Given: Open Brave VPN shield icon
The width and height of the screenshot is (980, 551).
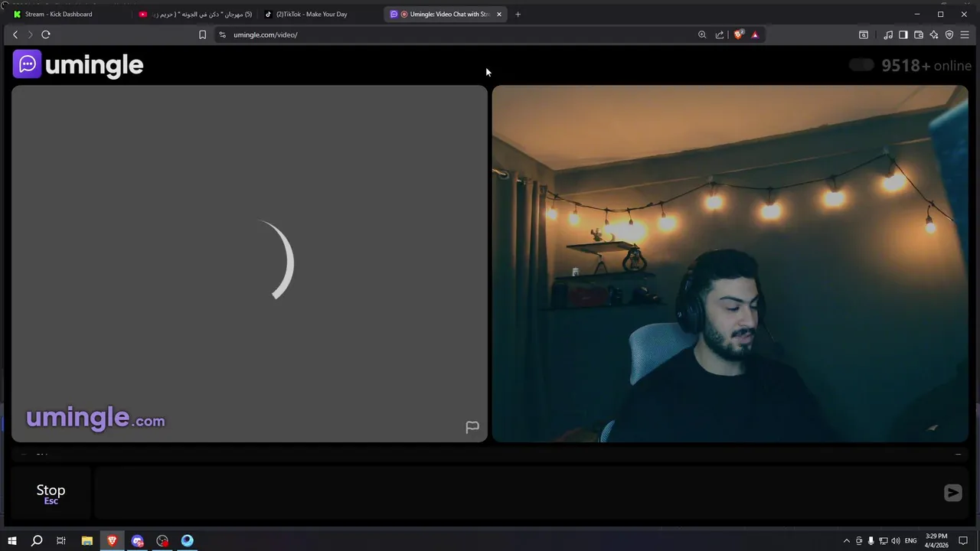Looking at the screenshot, I should click(949, 34).
